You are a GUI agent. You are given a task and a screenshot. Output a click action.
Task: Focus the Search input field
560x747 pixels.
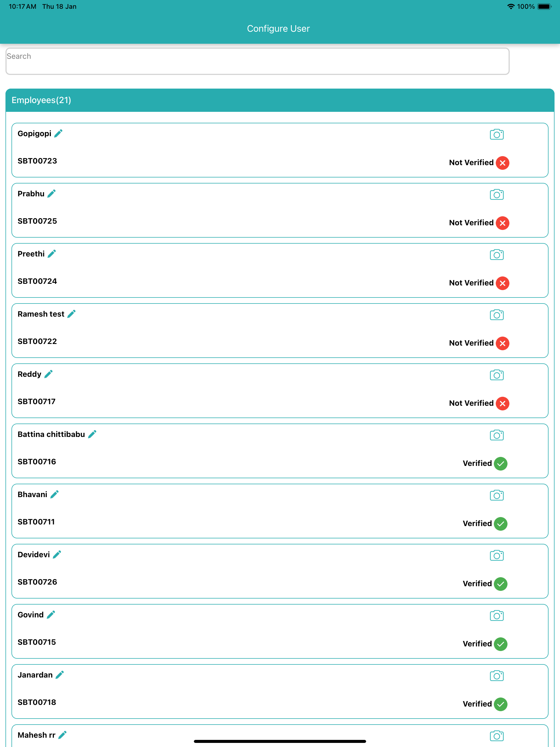click(257, 61)
